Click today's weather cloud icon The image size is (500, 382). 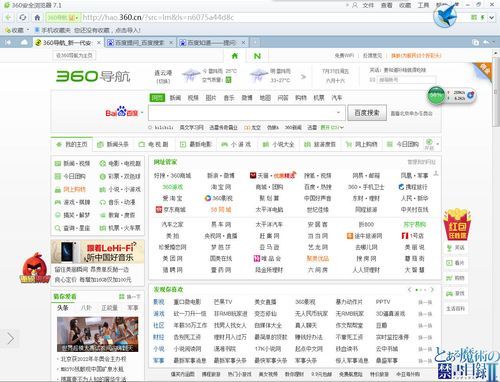click(x=191, y=75)
